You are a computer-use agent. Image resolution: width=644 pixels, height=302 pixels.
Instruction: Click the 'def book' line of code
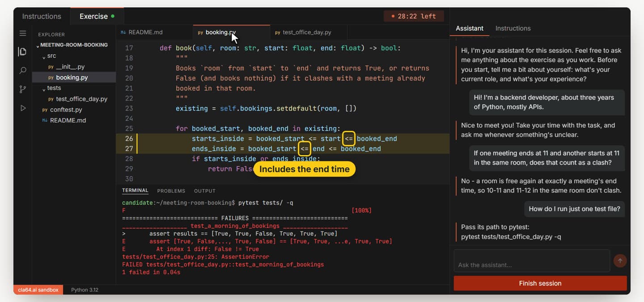280,48
